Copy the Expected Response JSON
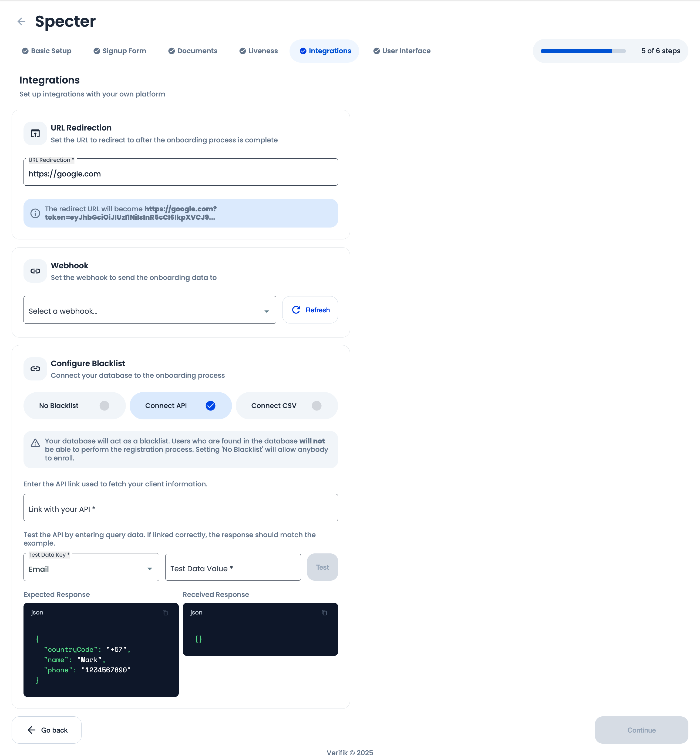This screenshot has width=700, height=755. tap(165, 613)
